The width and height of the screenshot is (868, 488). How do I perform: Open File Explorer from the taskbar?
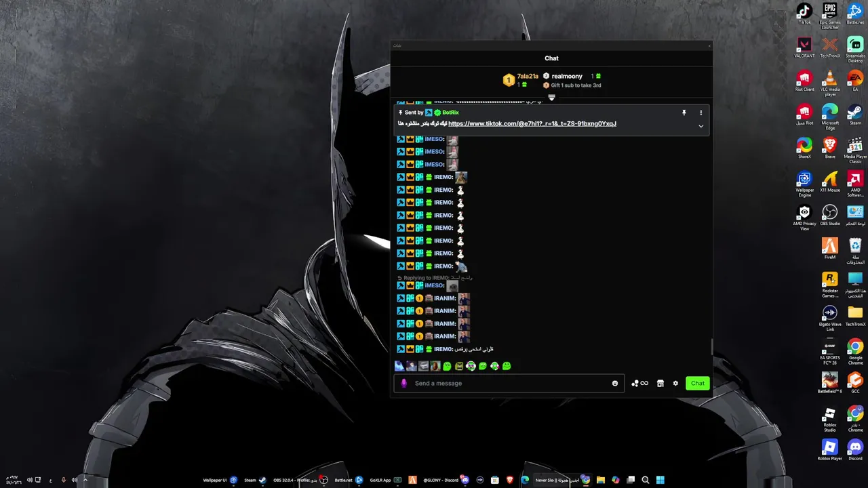pos(600,480)
